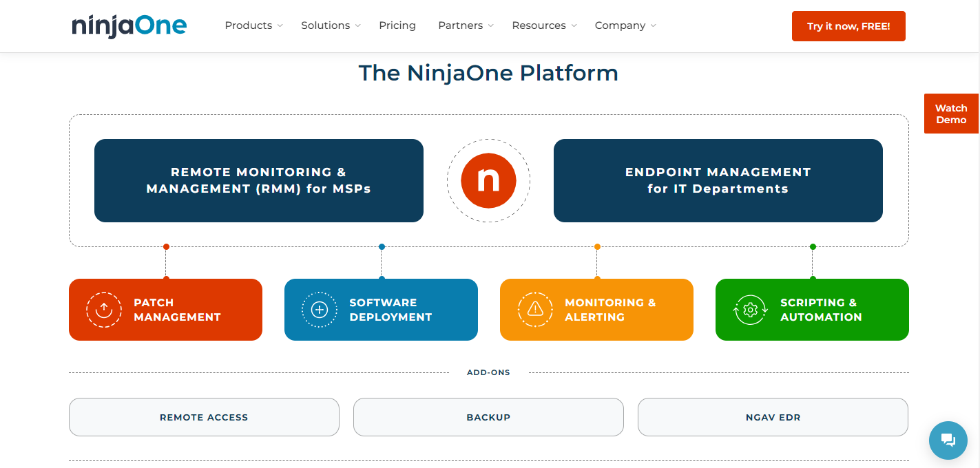The image size is (980, 468).
Task: Click the Scripting & Automation gear icon
Action: coord(751,310)
